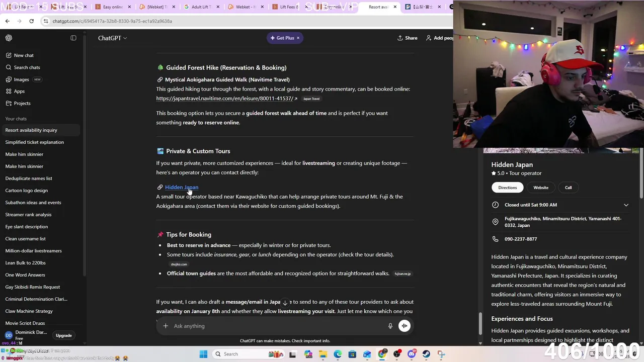Viewport: 644px width, 362px height.
Task: Close the Resort availability browser tab
Action: coord(395,7)
